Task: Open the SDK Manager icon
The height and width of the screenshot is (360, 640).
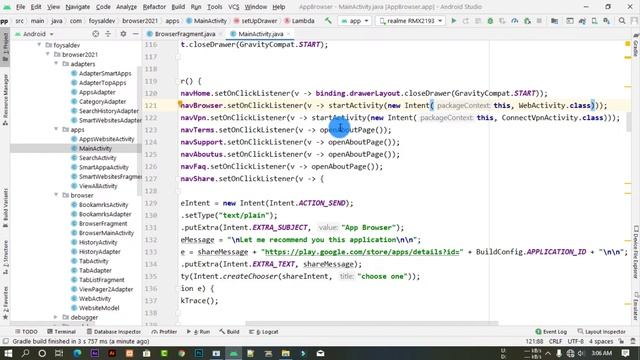Action: click(x=607, y=21)
